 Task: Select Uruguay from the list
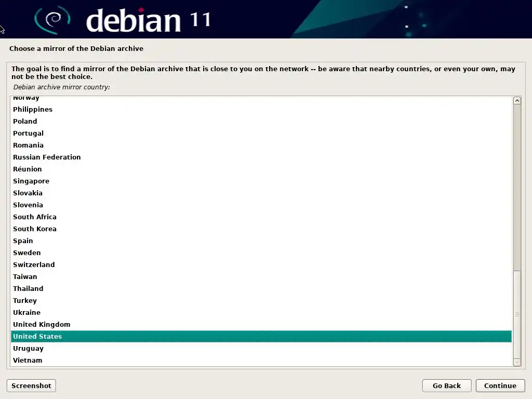coord(261,348)
